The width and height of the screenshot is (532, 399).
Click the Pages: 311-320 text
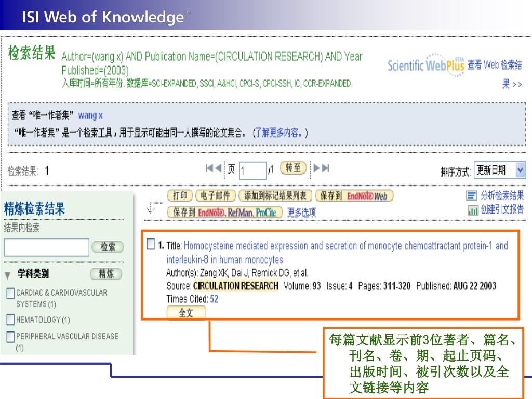pyautogui.click(x=384, y=286)
